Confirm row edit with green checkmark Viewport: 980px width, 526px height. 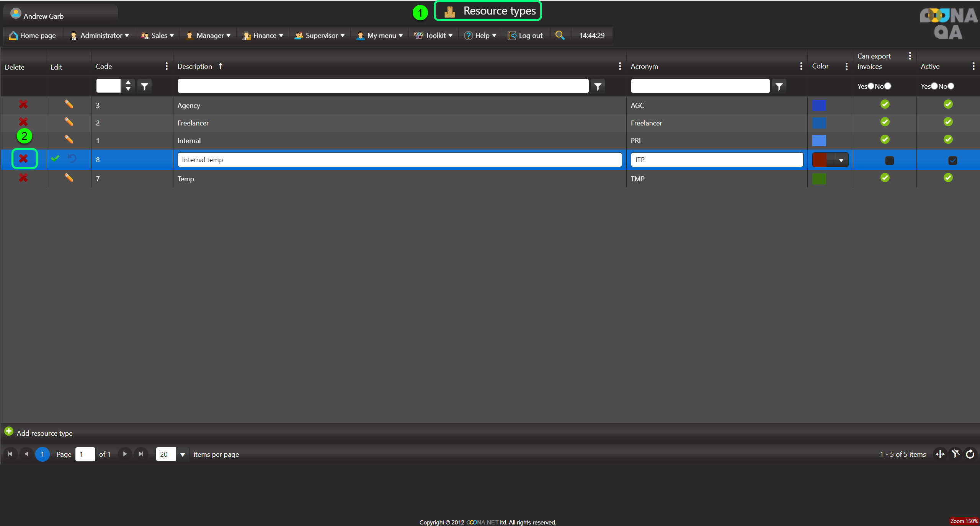[x=55, y=158]
